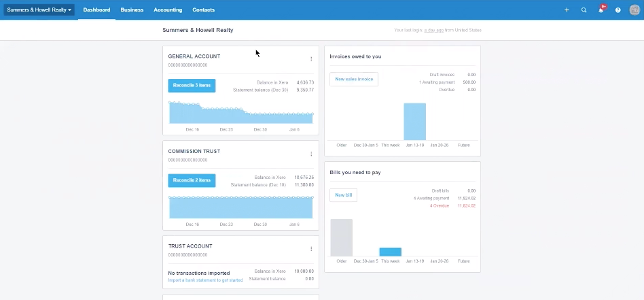Click the This week bills blue bar
The width and height of the screenshot is (644, 300).
pyautogui.click(x=390, y=252)
